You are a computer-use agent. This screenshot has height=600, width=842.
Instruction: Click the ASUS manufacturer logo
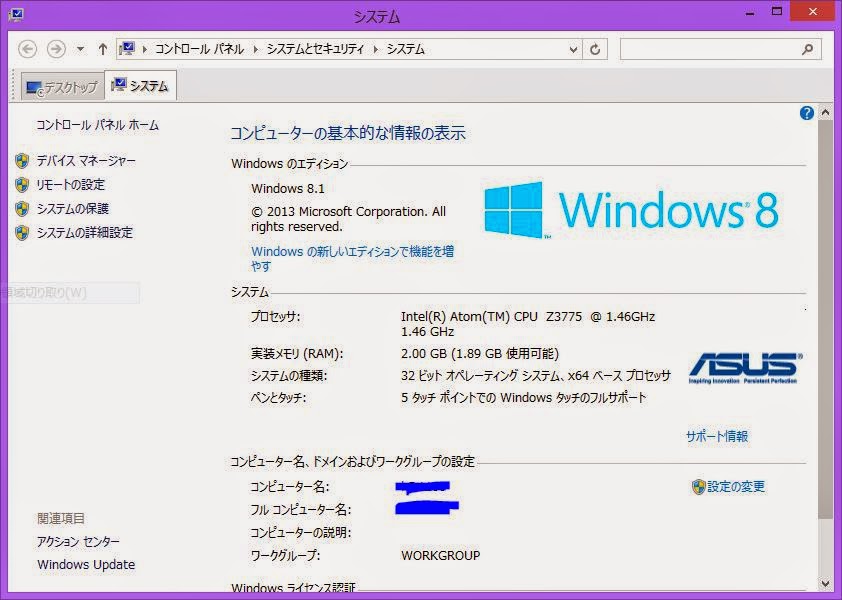point(745,368)
